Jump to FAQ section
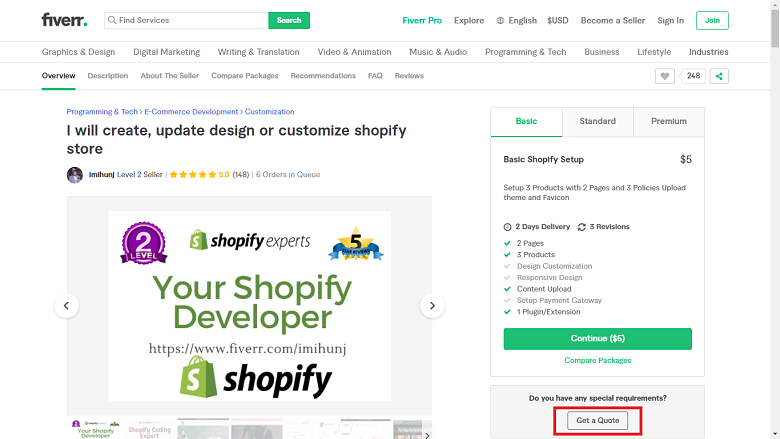Screen dimensions: 780x439 (x=375, y=76)
